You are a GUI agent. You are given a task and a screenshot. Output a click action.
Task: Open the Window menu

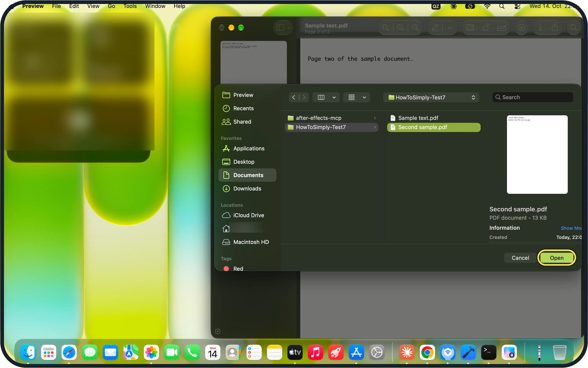pos(155,6)
